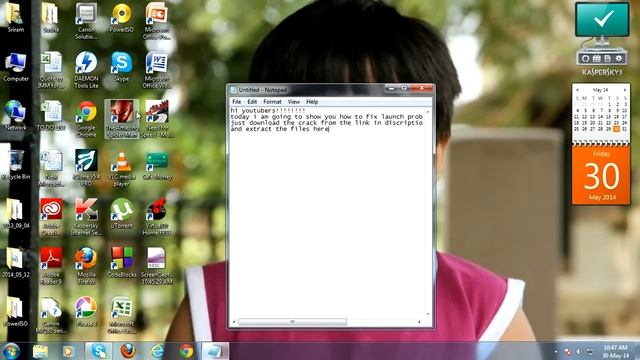Select the VLC media player shortcut
The height and width of the screenshot is (360, 640).
(121, 168)
